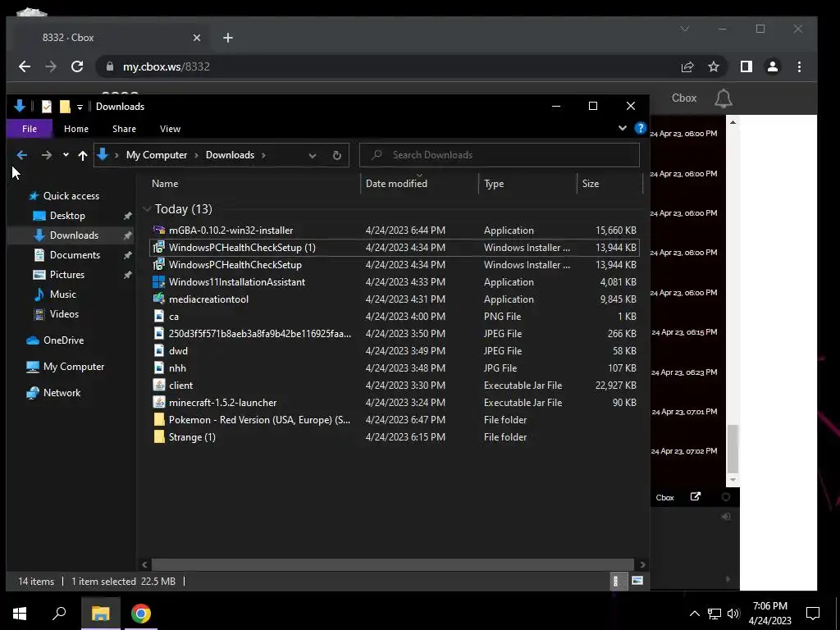Expand the Explorer ribbon chevron
Screen dimensions: 840x630
click(622, 128)
